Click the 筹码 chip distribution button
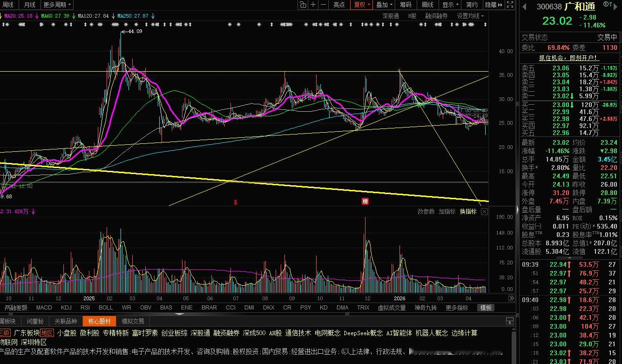This screenshot has width=622, height=364. click(406, 5)
